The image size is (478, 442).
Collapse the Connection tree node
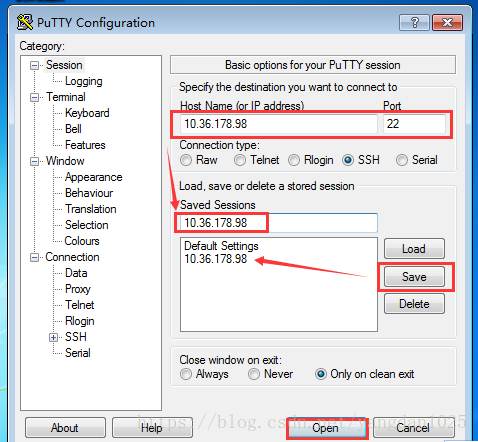click(x=34, y=257)
